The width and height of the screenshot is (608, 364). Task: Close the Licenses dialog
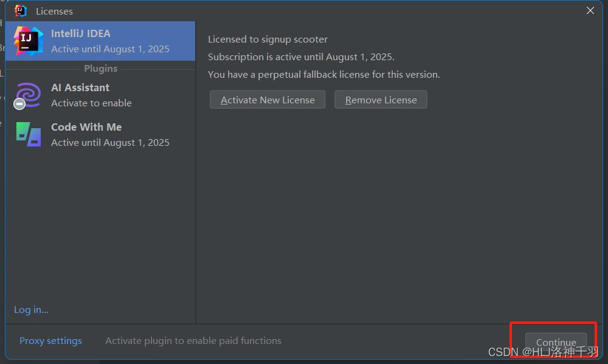(590, 10)
